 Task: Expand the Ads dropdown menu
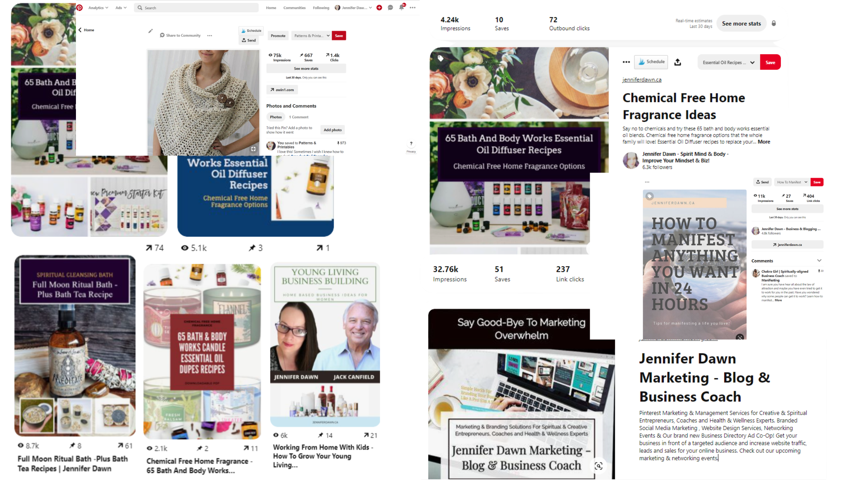[x=121, y=8]
